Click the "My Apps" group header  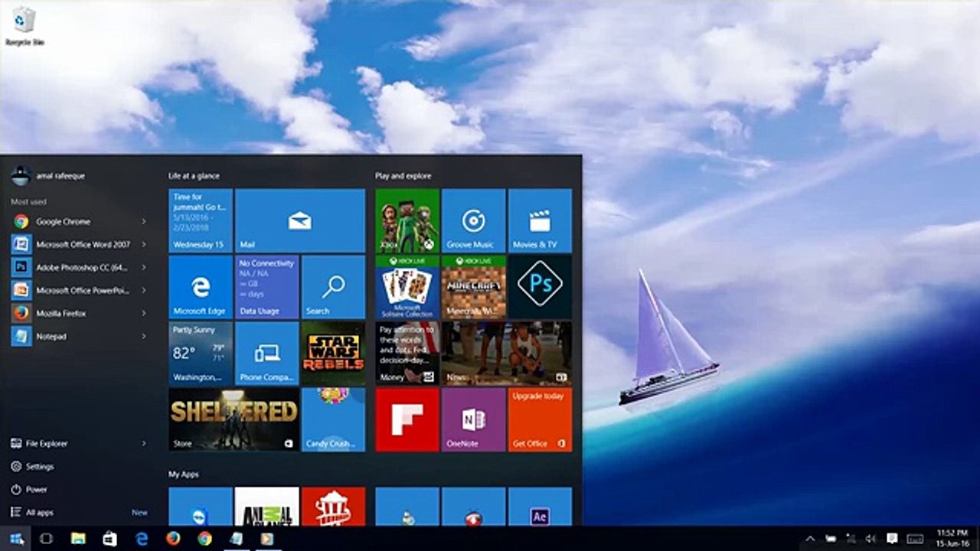(184, 474)
